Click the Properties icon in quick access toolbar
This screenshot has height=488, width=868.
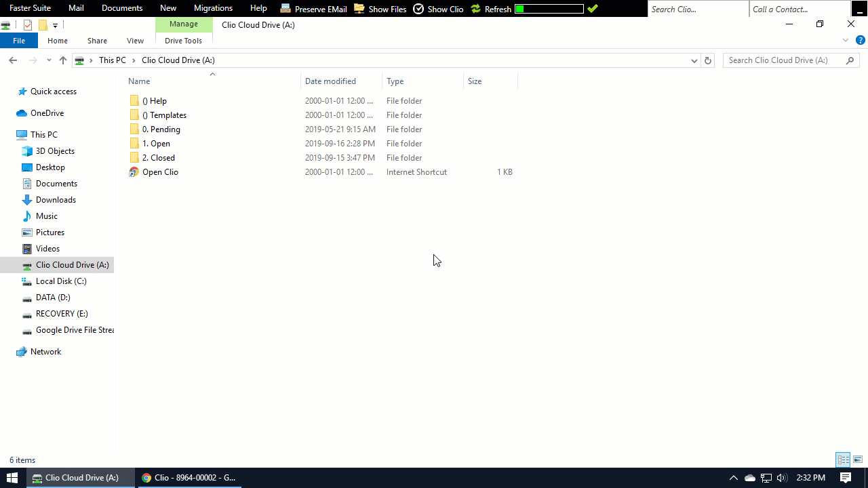pyautogui.click(x=28, y=25)
